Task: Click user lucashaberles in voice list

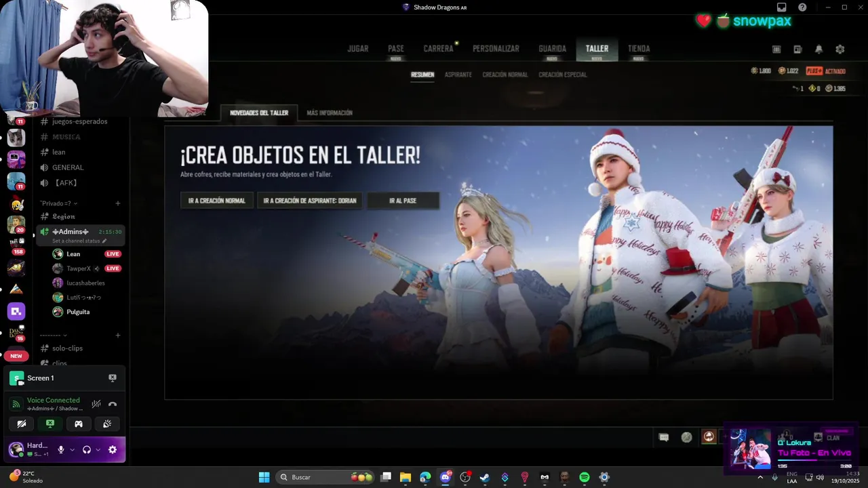Action: click(x=86, y=283)
